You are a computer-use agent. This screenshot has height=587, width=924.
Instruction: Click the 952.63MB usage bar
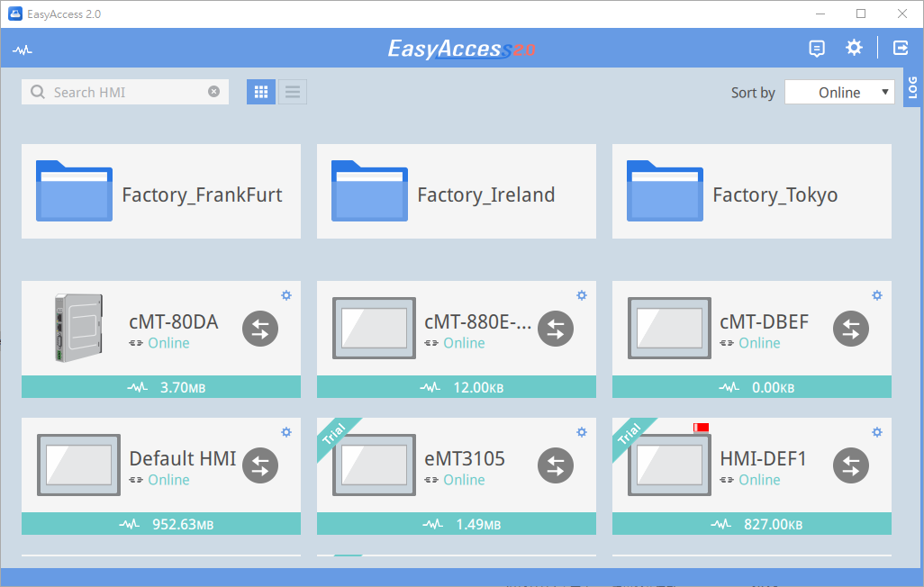[x=161, y=524]
